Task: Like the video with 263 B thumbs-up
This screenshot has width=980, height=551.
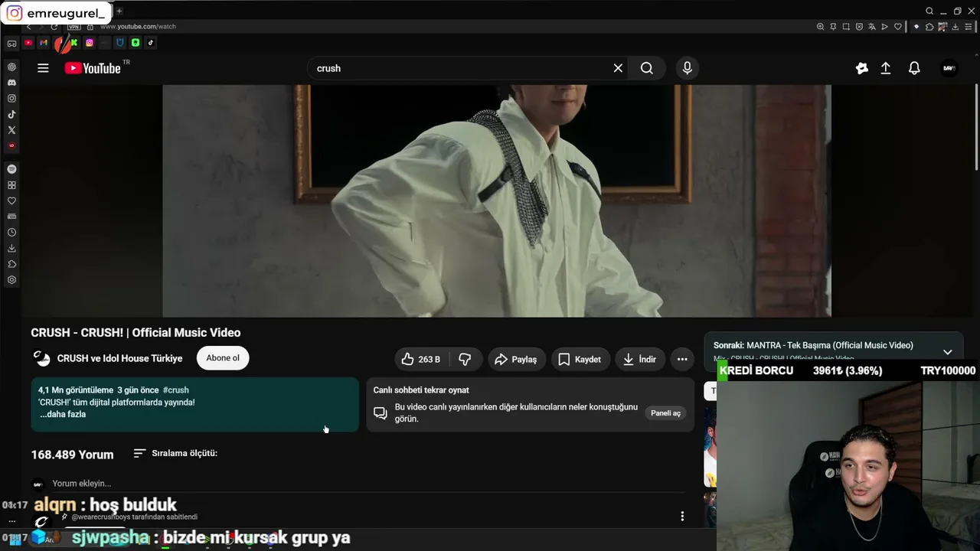Action: pyautogui.click(x=421, y=359)
